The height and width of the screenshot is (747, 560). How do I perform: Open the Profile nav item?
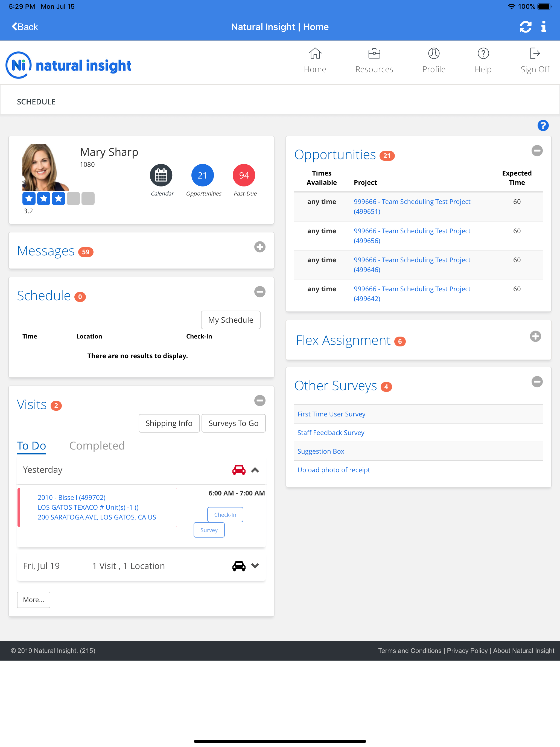(434, 61)
